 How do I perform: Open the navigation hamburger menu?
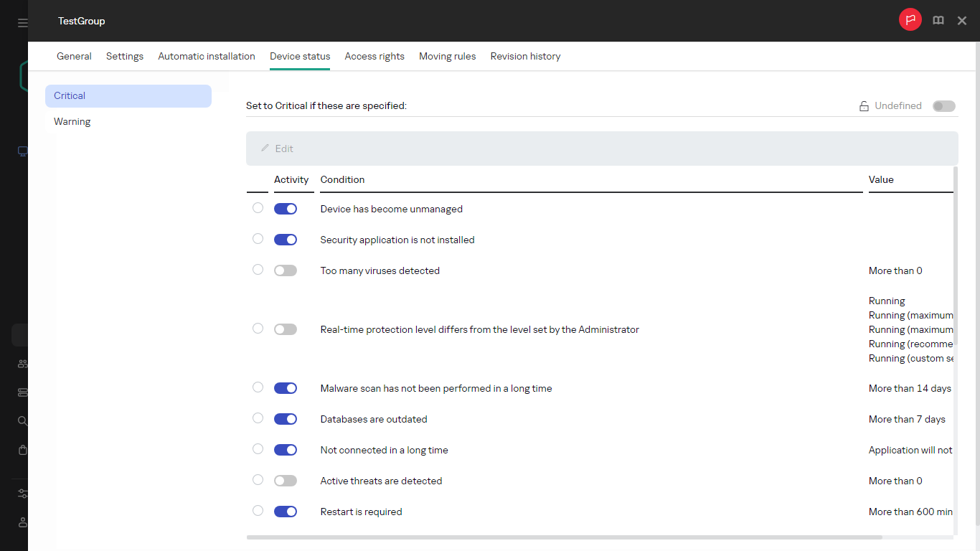(22, 22)
